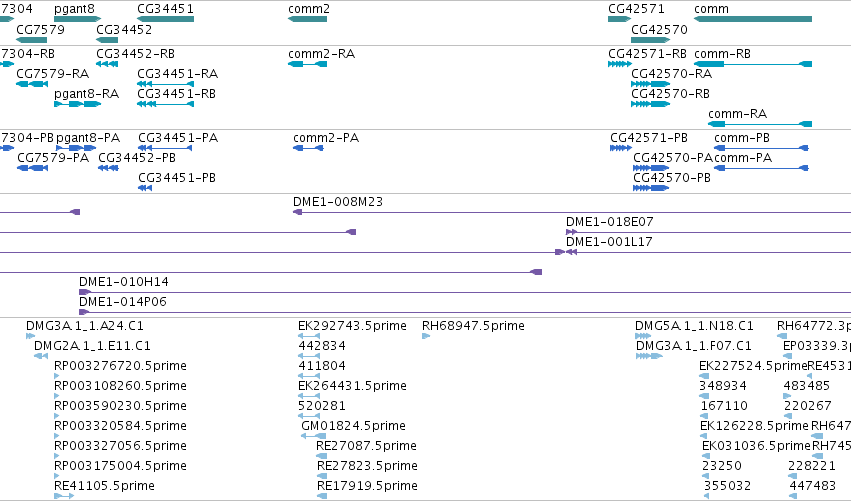
Task: Select EST EK227524.5prime
Action: (x=704, y=376)
